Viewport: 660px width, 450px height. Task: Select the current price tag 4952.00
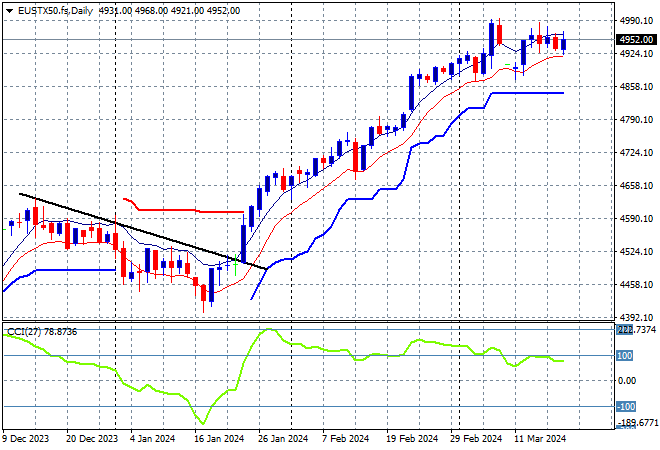[x=636, y=40]
